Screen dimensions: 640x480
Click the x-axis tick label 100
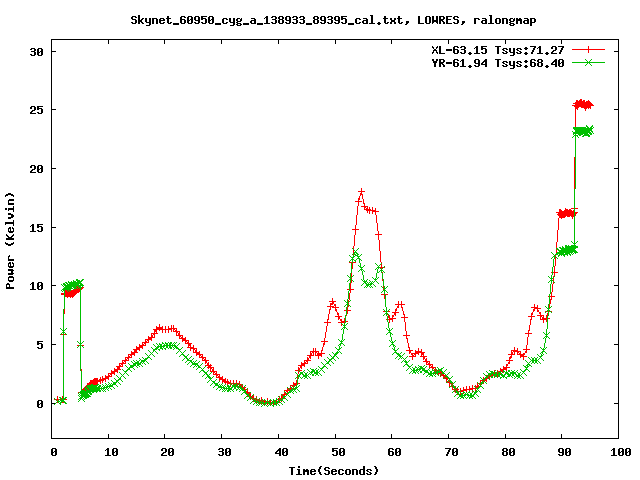tap(619, 452)
